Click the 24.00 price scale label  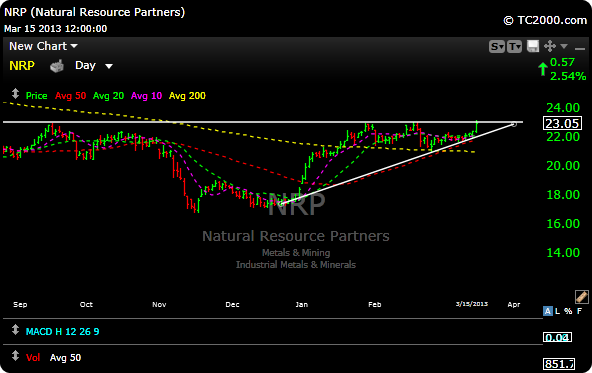(x=563, y=108)
